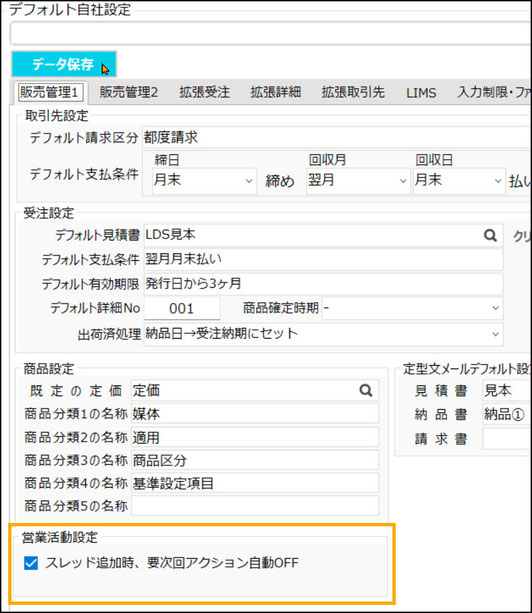Click the 商品分類3の名称 field 商品区分
This screenshot has height=613, width=532.
tap(255, 460)
